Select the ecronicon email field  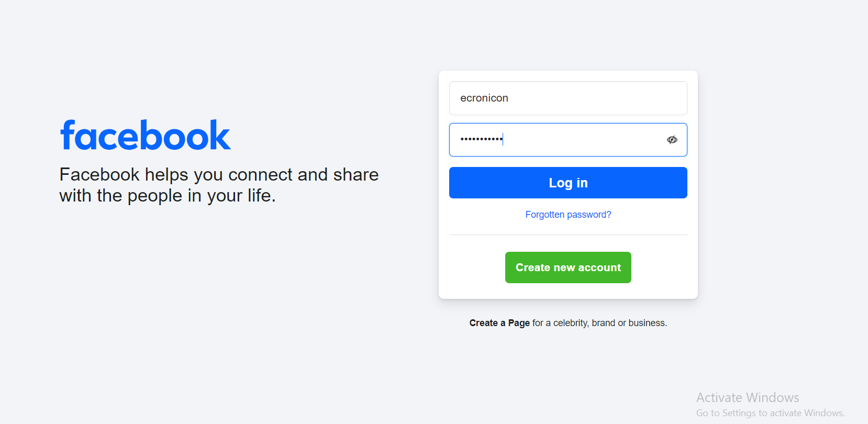pyautogui.click(x=568, y=98)
